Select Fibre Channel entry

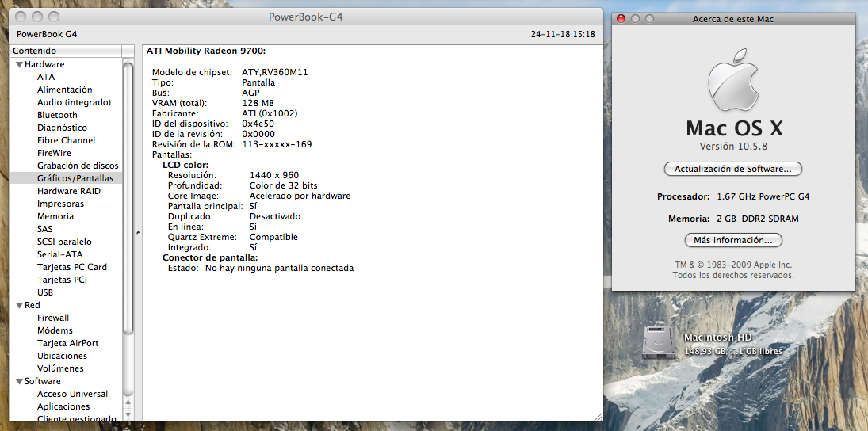pyautogui.click(x=67, y=140)
